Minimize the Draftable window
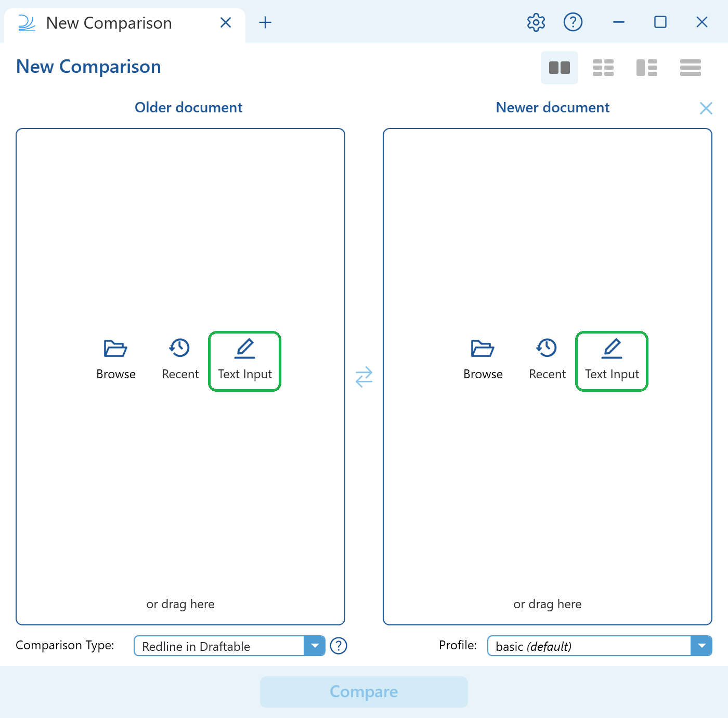This screenshot has width=728, height=718. coord(619,22)
